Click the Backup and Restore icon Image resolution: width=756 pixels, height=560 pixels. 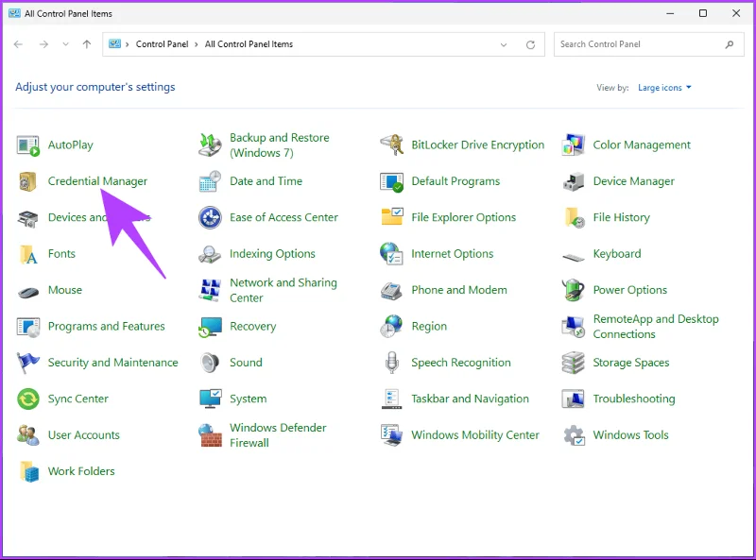pyautogui.click(x=210, y=145)
